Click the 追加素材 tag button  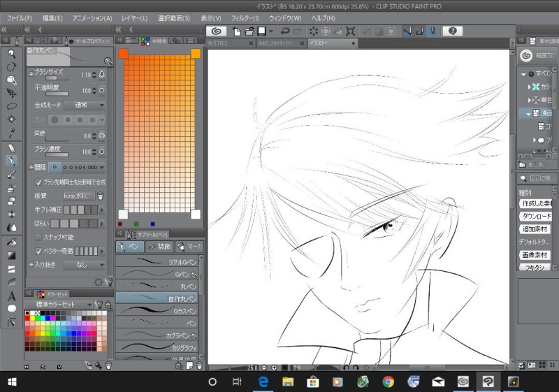pos(535,229)
